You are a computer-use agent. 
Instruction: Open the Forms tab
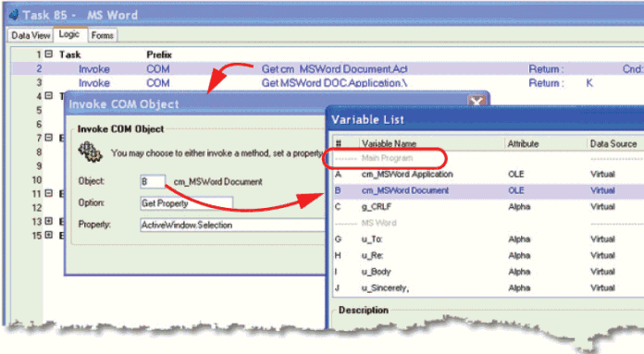(103, 36)
